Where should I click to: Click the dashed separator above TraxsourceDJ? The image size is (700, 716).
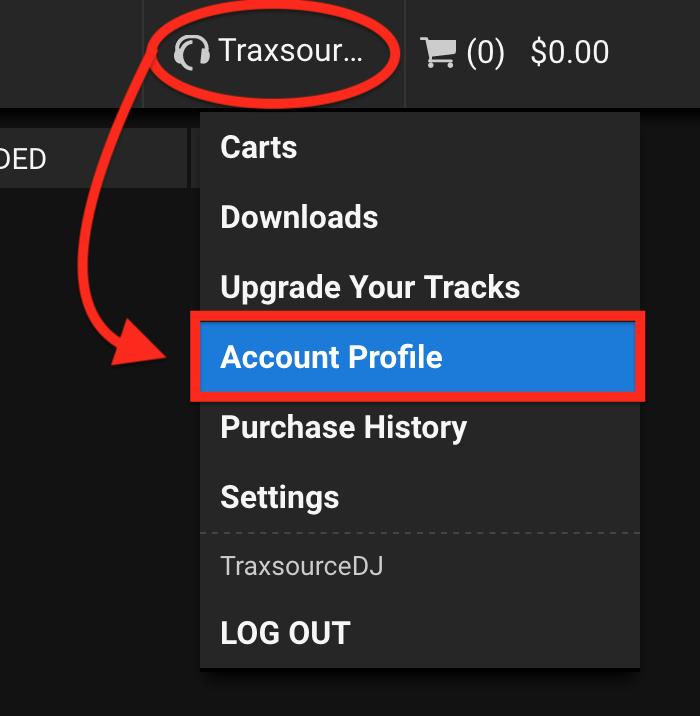tap(419, 533)
